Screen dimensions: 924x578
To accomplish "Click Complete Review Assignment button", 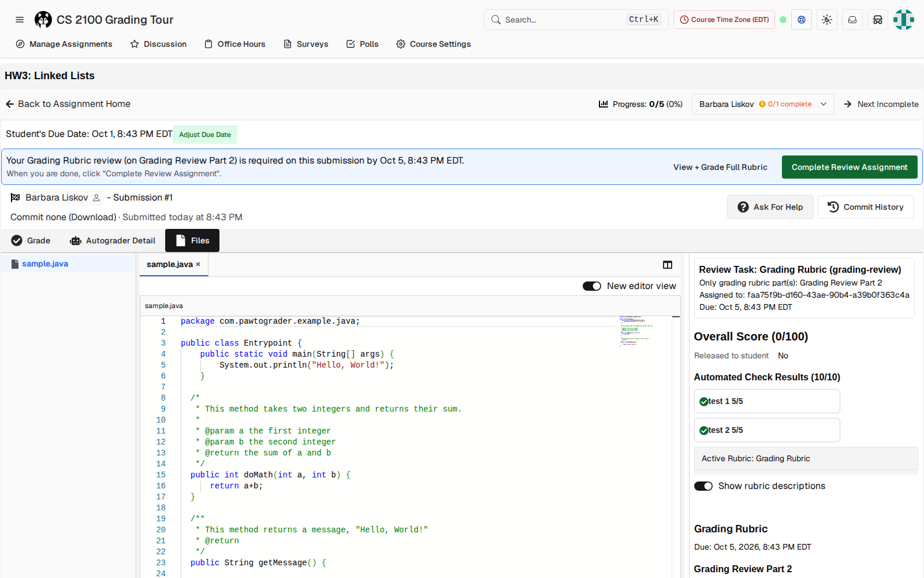I will 850,167.
